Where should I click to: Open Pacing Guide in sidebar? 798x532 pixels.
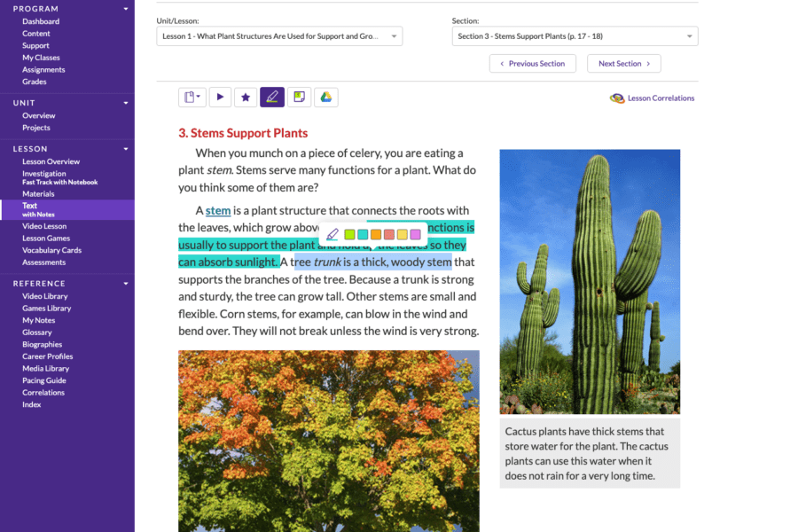(43, 380)
